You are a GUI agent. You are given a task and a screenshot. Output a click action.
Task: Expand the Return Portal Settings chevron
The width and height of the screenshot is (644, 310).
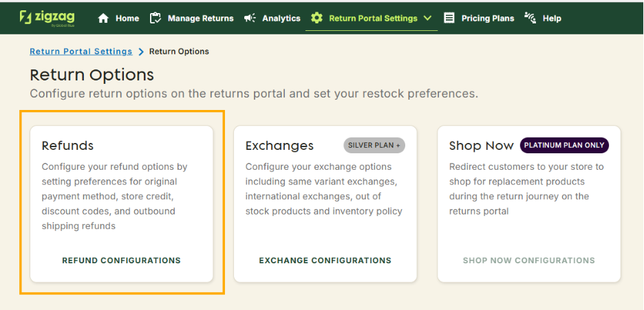428,19
